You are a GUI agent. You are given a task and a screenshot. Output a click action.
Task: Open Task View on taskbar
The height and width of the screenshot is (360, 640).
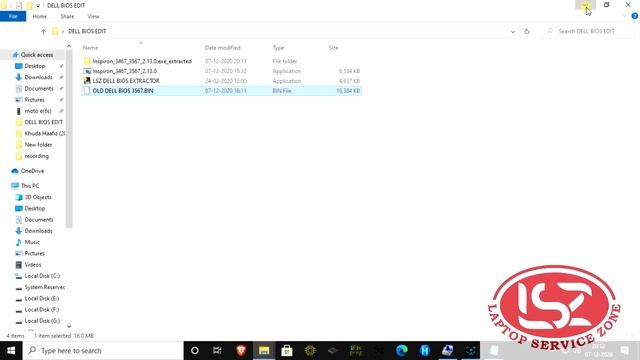point(217,351)
